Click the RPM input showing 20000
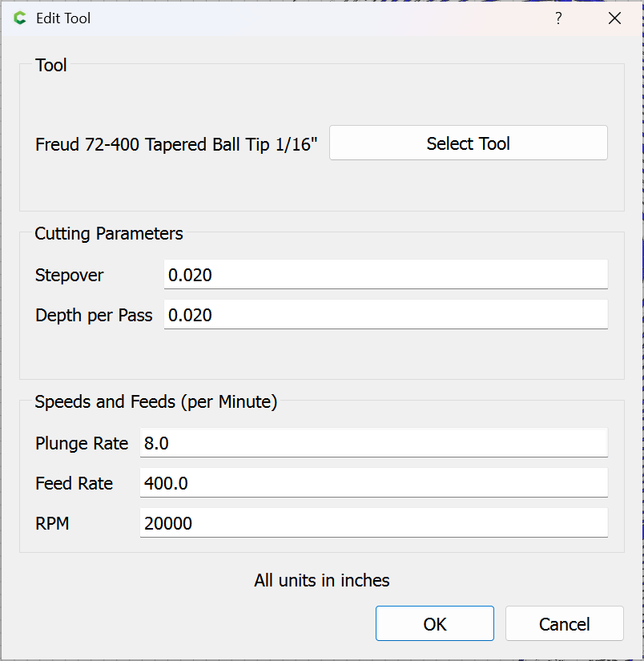Image resolution: width=644 pixels, height=661 pixels. click(x=373, y=523)
